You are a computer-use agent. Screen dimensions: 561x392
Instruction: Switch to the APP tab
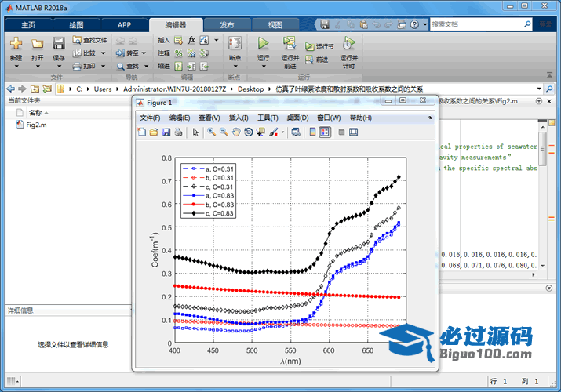124,25
